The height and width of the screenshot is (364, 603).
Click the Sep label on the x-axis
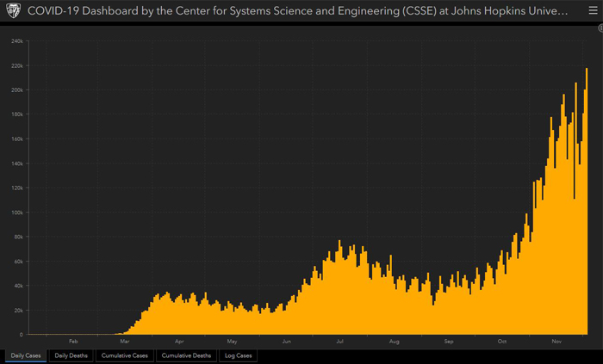tap(448, 342)
